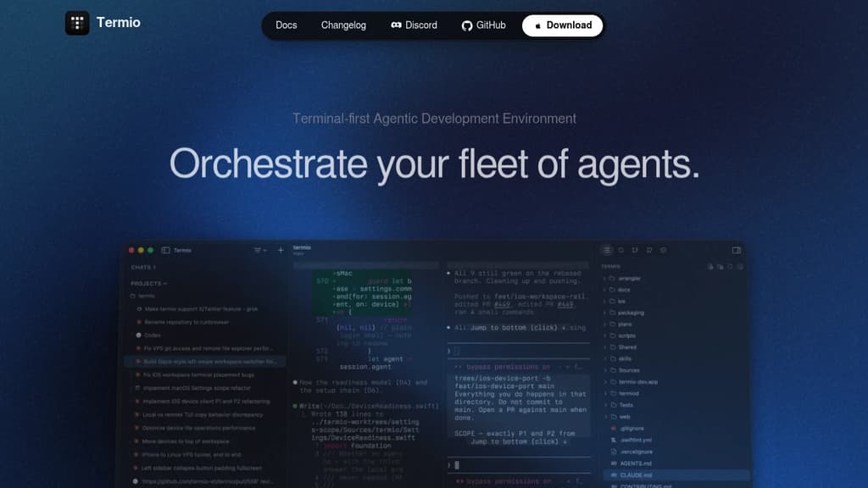Select the termio-dev.app item in file tree
This screenshot has height=488, width=868.
point(631,382)
